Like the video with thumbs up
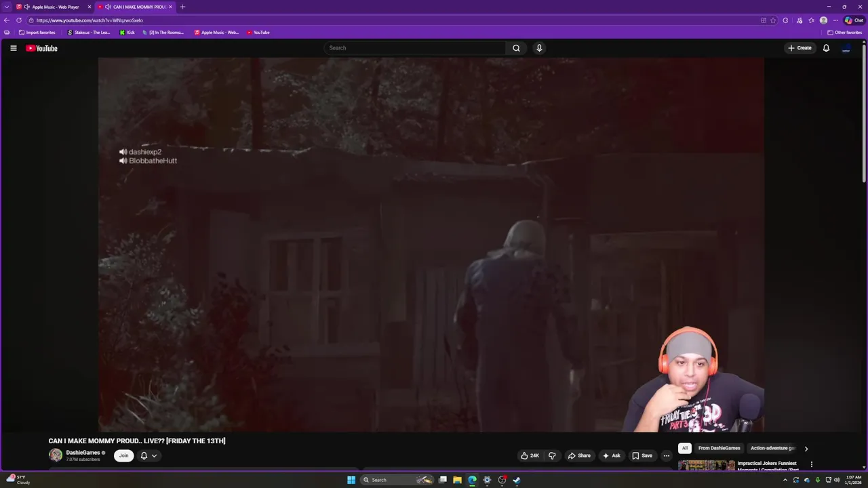 point(530,455)
